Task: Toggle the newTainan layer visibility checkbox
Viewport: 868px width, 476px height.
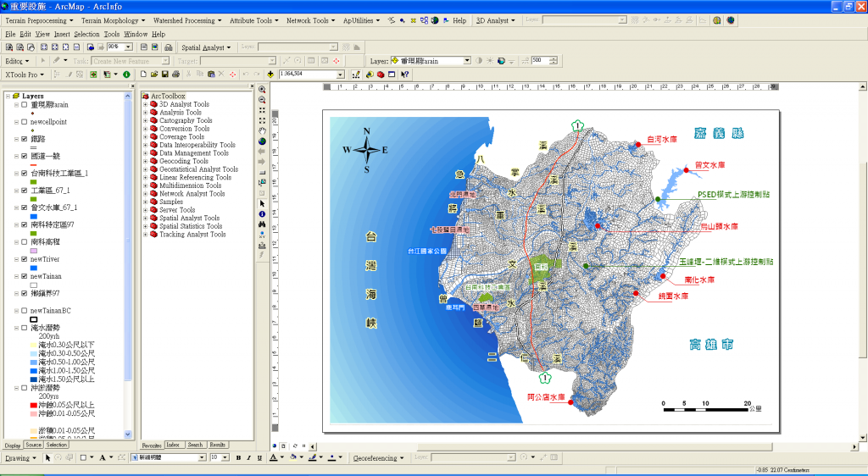Action: pyautogui.click(x=25, y=276)
